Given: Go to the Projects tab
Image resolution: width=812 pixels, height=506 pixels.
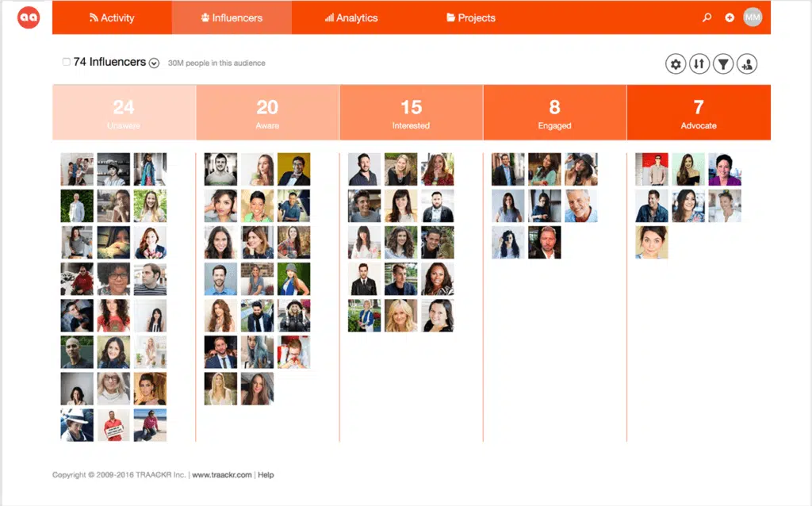Looking at the screenshot, I should (471, 17).
